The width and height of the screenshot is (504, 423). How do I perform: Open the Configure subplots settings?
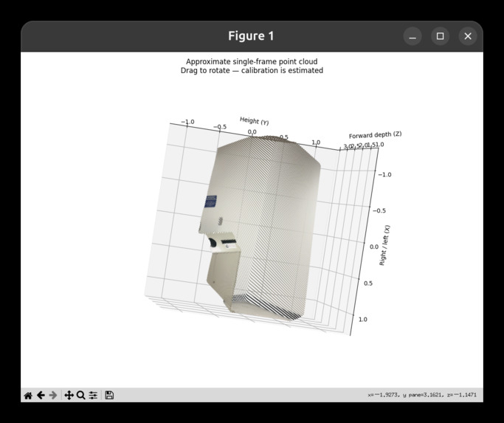click(x=93, y=396)
